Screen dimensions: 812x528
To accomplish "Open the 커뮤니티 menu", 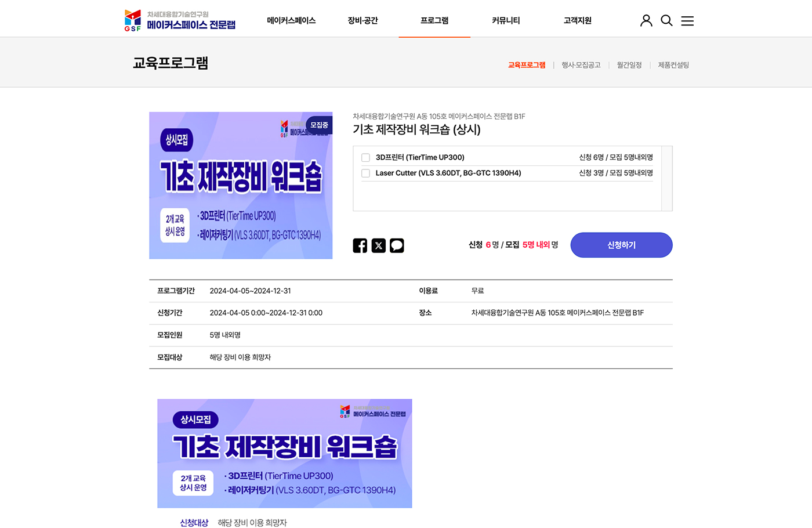I will click(506, 20).
